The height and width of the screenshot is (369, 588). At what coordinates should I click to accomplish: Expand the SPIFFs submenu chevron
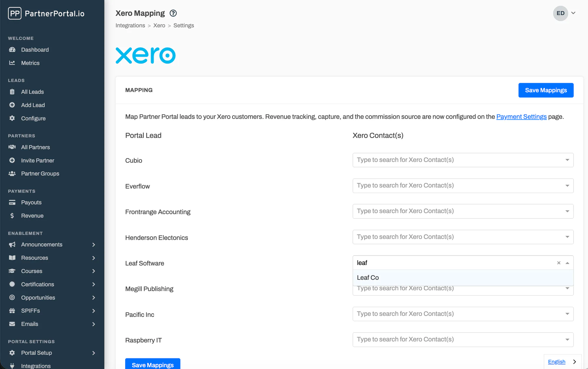click(x=93, y=311)
